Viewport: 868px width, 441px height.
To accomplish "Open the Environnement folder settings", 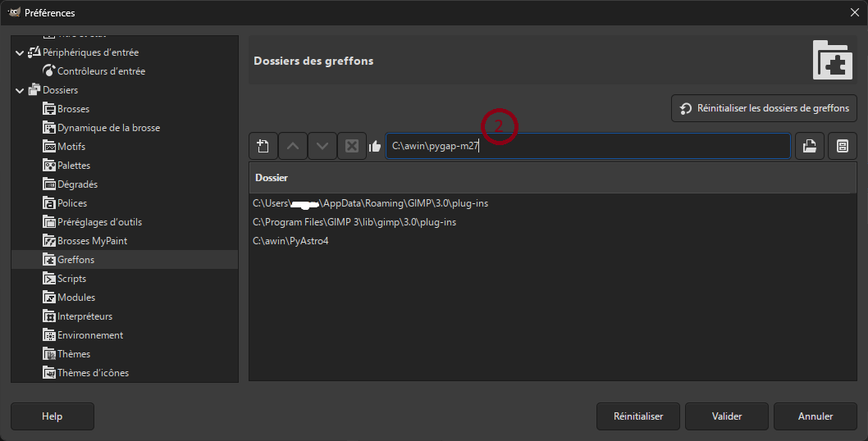I will [90, 334].
